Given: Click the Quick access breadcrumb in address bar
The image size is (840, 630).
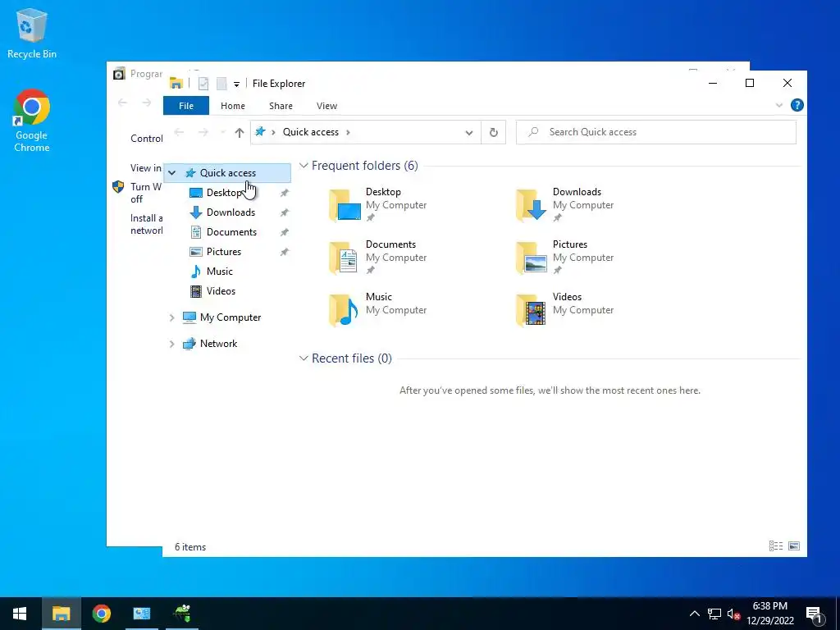Looking at the screenshot, I should tap(311, 132).
